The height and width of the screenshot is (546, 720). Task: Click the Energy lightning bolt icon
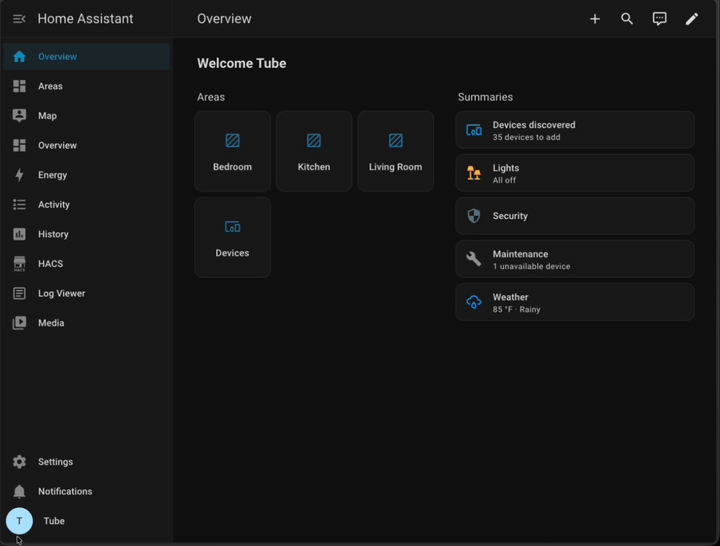tap(19, 175)
